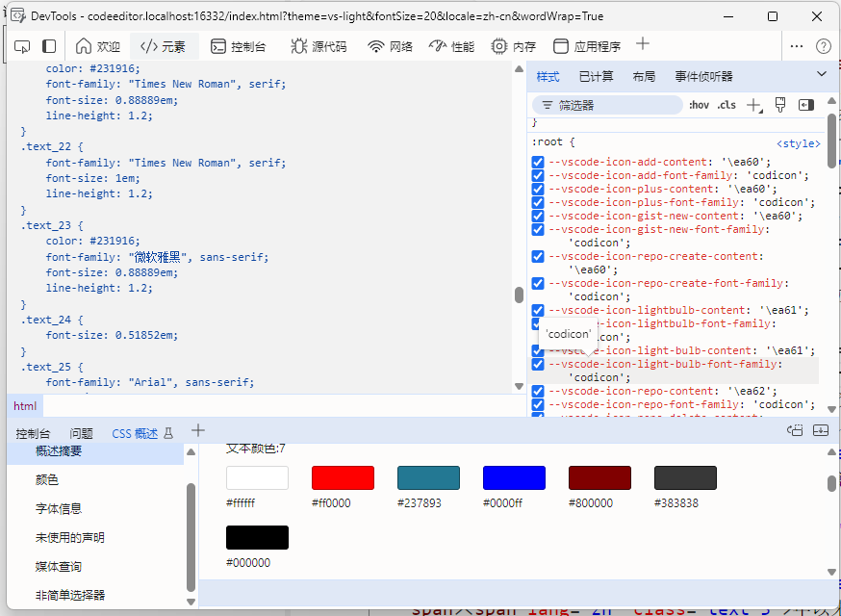
Task: Open the <style> source link
Action: click(798, 143)
